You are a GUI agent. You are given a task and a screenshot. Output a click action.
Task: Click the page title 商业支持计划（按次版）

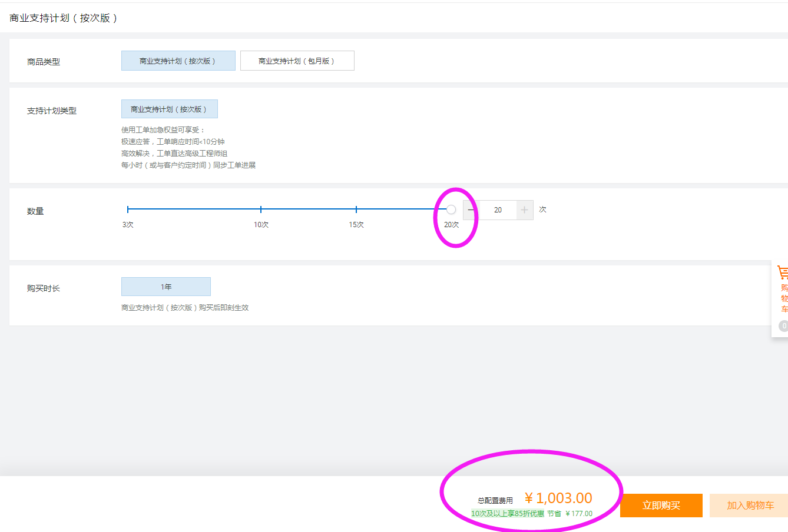(64, 18)
